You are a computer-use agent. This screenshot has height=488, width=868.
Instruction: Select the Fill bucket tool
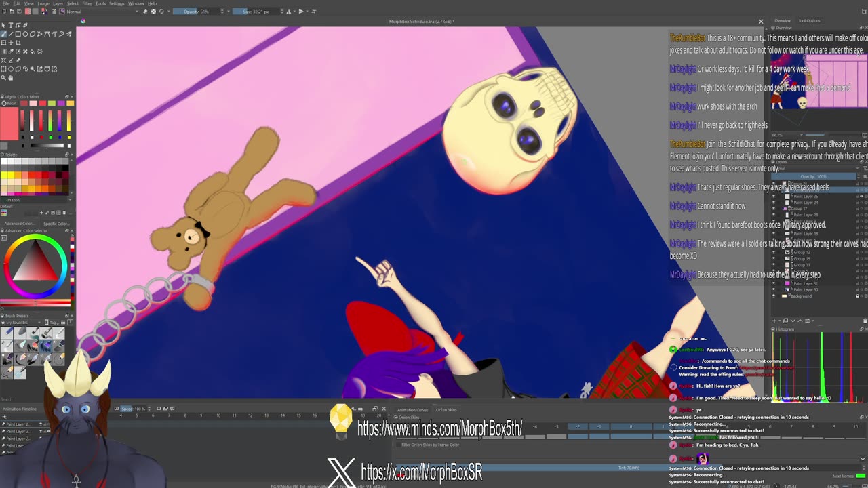point(32,52)
